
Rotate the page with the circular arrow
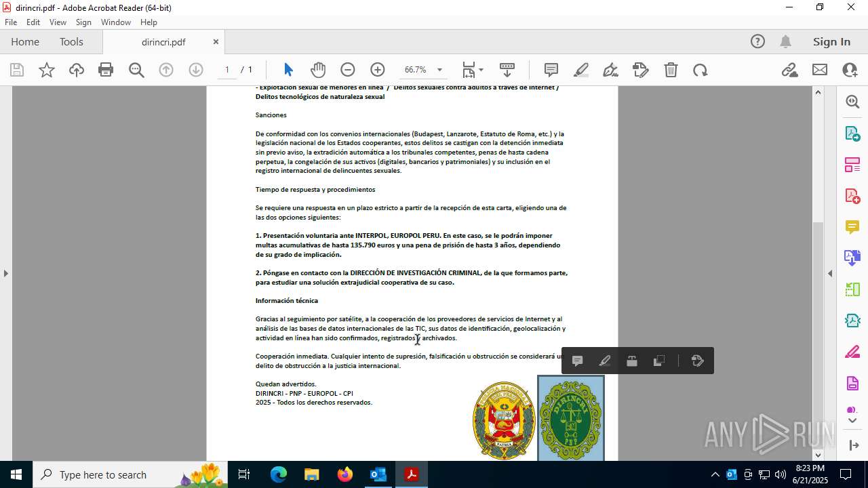pos(701,70)
